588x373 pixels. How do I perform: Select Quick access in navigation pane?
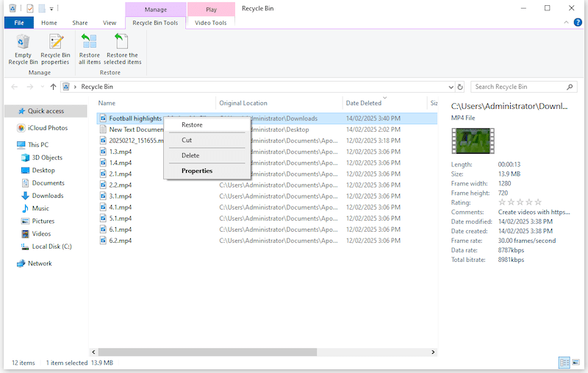(x=46, y=111)
